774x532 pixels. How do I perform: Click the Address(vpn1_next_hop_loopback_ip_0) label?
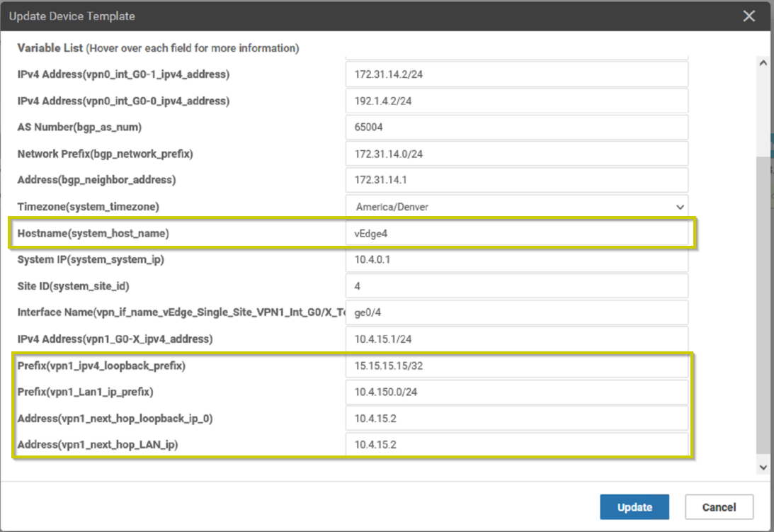coord(115,419)
